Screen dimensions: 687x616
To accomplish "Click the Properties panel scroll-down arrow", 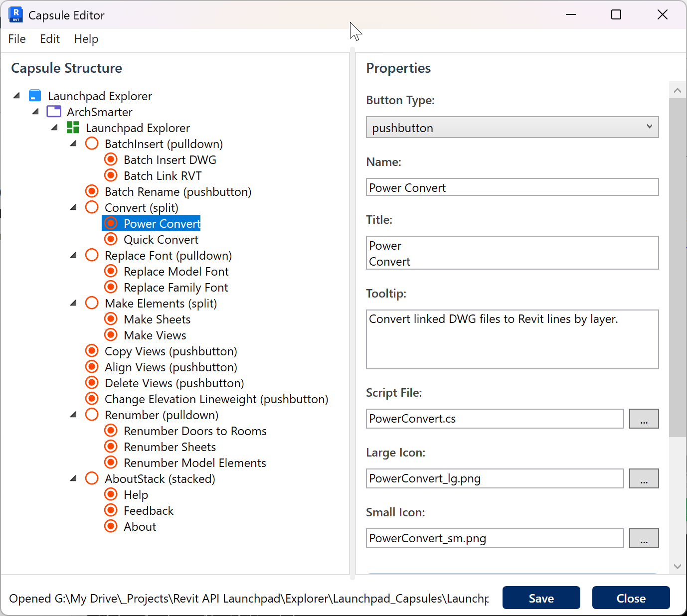I will tap(677, 566).
